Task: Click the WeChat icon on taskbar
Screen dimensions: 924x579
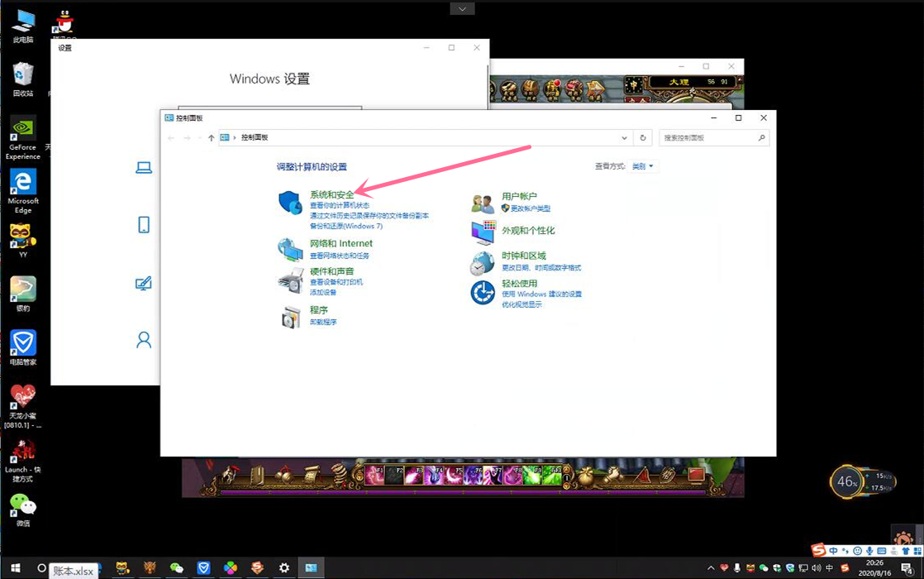Action: (x=176, y=567)
